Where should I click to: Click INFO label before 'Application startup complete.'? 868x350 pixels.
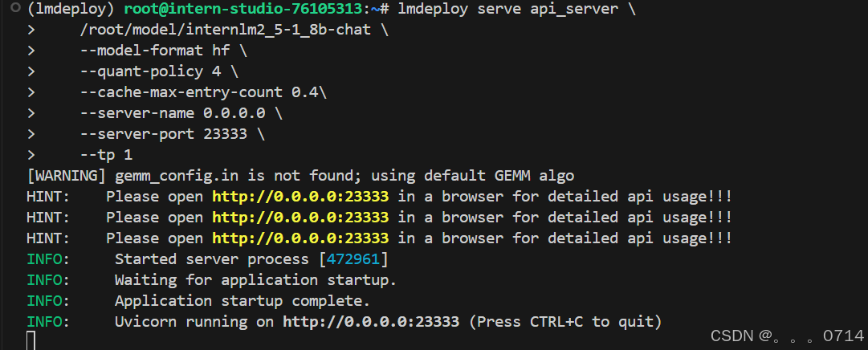point(44,301)
